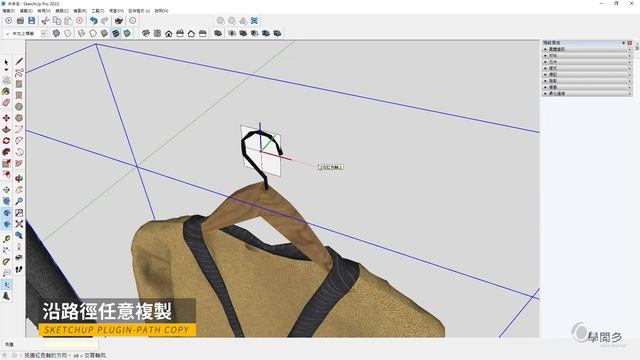Viewport: 640px width, 360px height.
Task: Expand the 標記 tray panel
Action: pos(587,75)
